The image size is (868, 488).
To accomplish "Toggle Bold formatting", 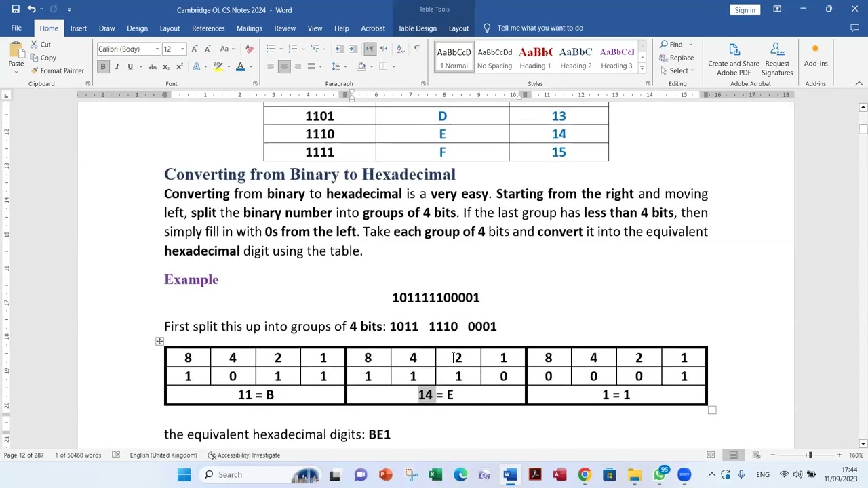I will tap(103, 66).
